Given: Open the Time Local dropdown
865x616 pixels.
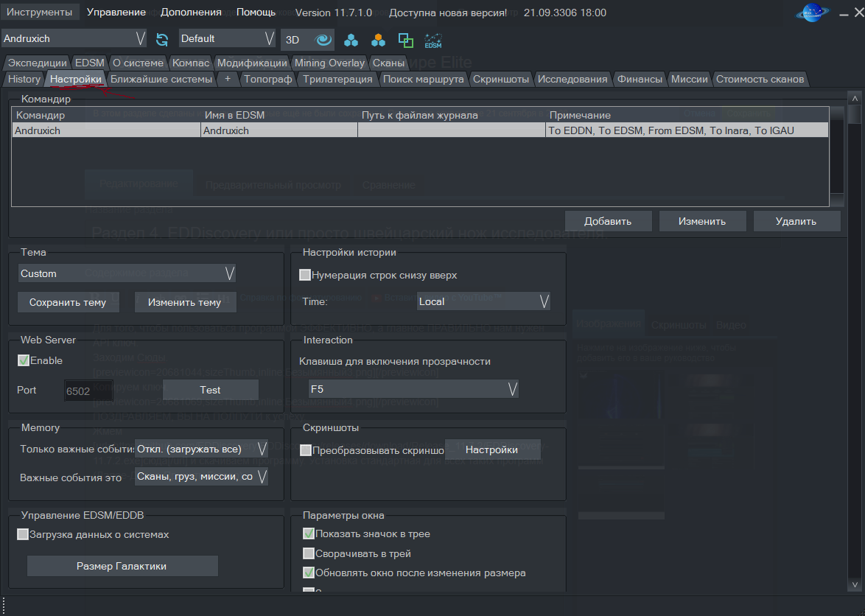Looking at the screenshot, I should (483, 301).
